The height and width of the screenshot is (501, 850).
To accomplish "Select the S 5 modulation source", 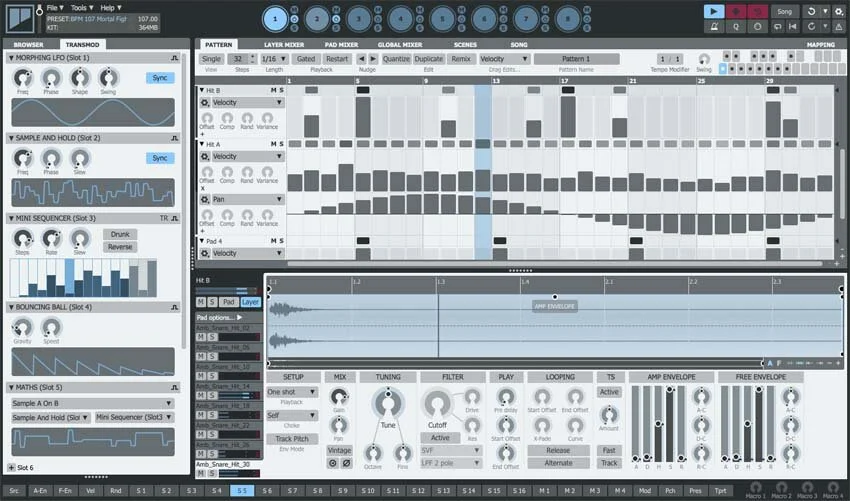I will coord(242,491).
